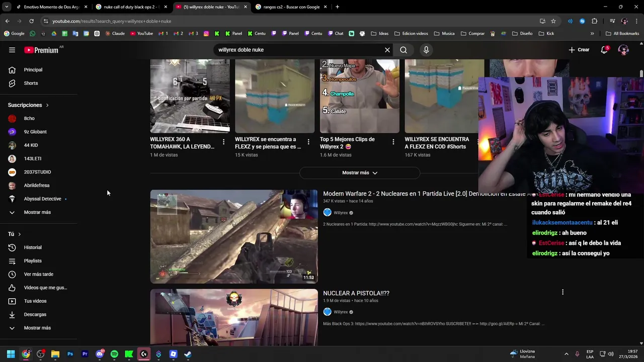
Task: Open a new browser tab
Action: (x=337, y=7)
